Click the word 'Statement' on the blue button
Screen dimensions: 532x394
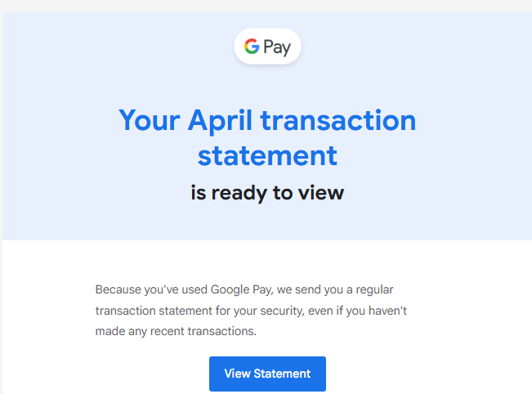(x=282, y=374)
